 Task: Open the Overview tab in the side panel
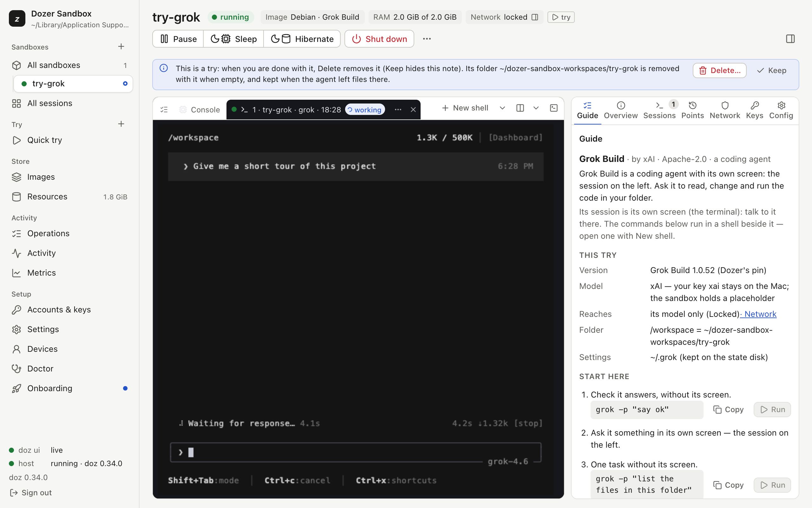(621, 110)
